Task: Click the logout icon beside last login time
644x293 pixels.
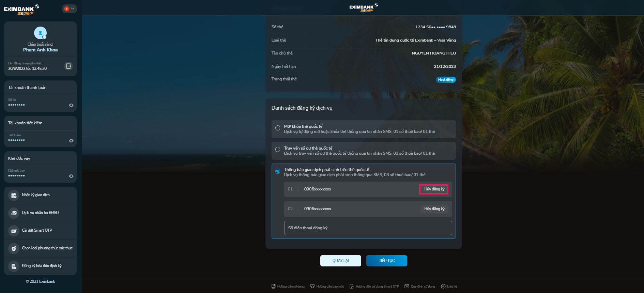Action: pos(68,66)
